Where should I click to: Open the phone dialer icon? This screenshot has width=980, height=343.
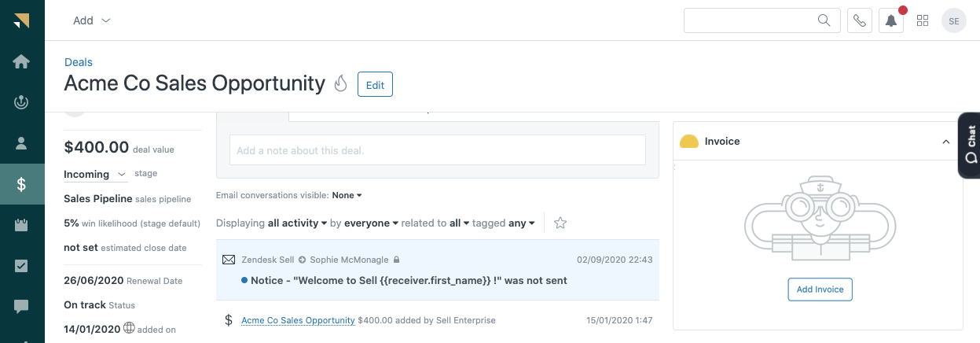pos(860,20)
